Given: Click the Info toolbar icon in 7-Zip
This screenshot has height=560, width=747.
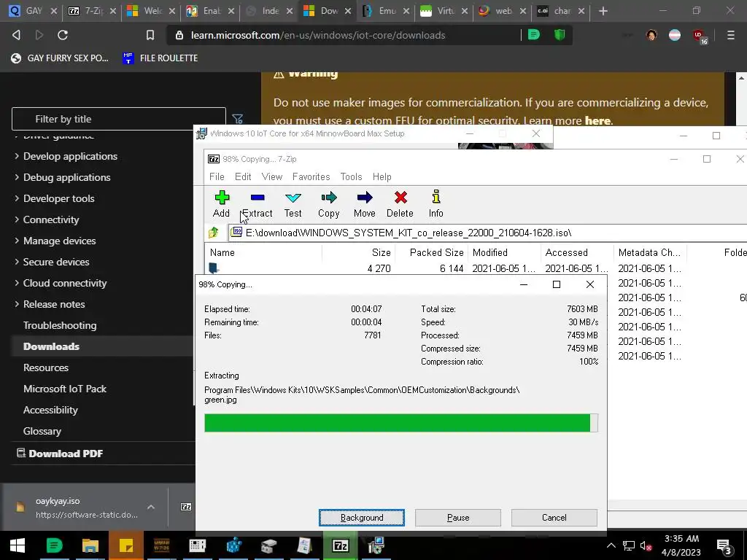Looking at the screenshot, I should coord(436,197).
